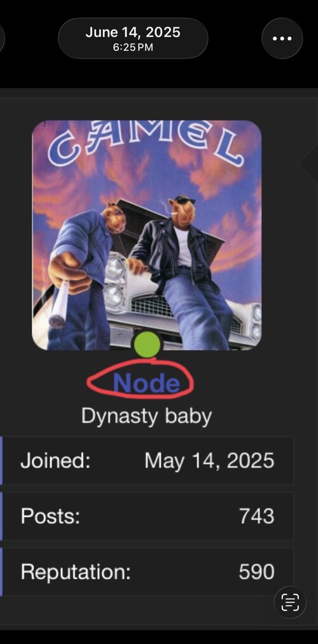Tap the 6:25 PM timestamp text
The width and height of the screenshot is (318, 644).
[133, 47]
